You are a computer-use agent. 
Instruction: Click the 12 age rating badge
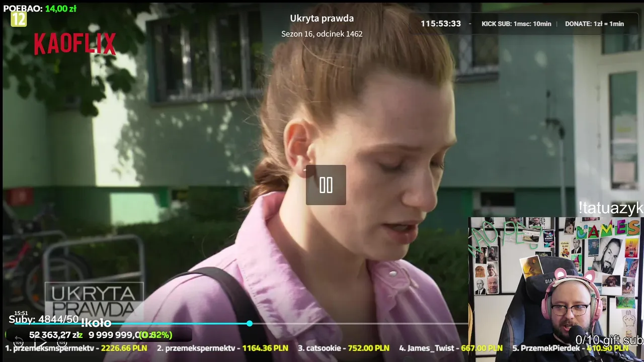tap(19, 20)
